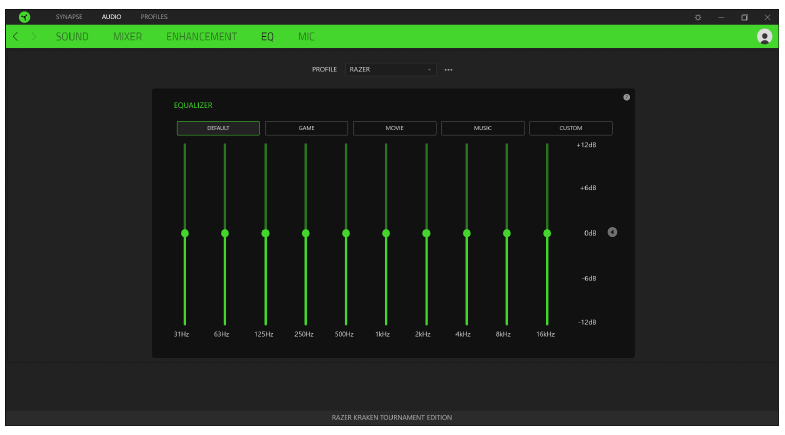Open the profile options ellipsis menu

(x=448, y=70)
